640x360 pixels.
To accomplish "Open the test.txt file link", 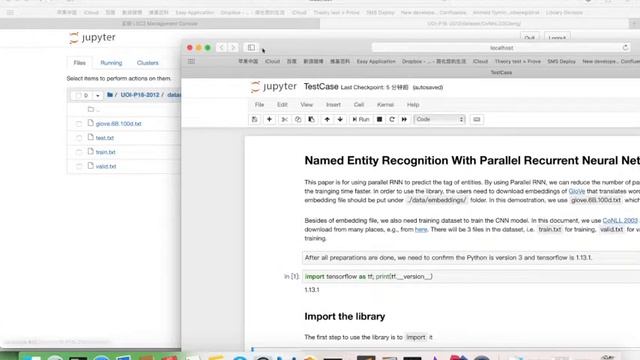I will point(104,138).
